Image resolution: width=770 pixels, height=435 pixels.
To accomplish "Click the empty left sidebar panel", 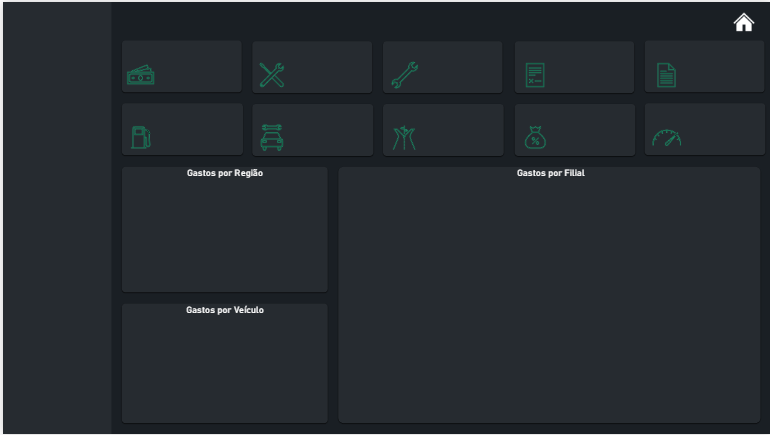I will (56, 220).
